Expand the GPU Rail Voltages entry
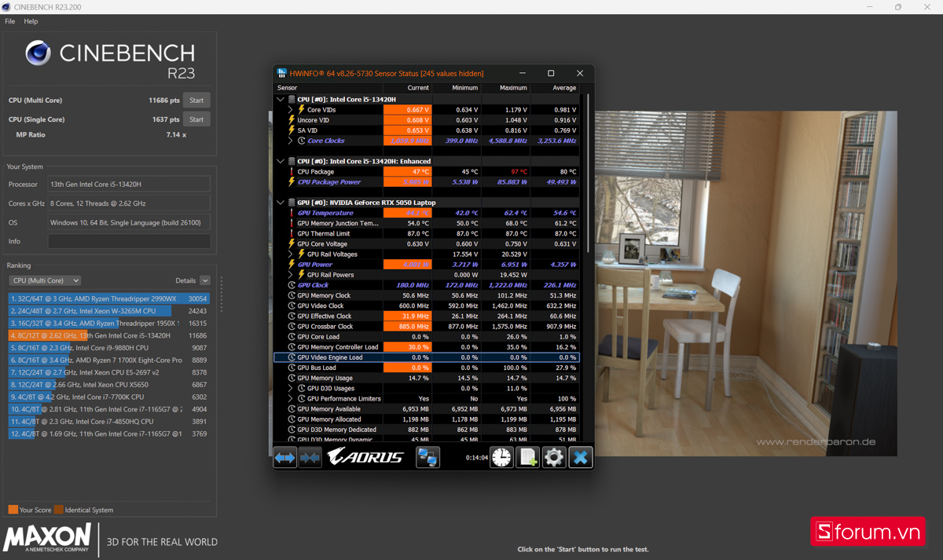Viewport: 943px width, 560px height. coord(291,254)
